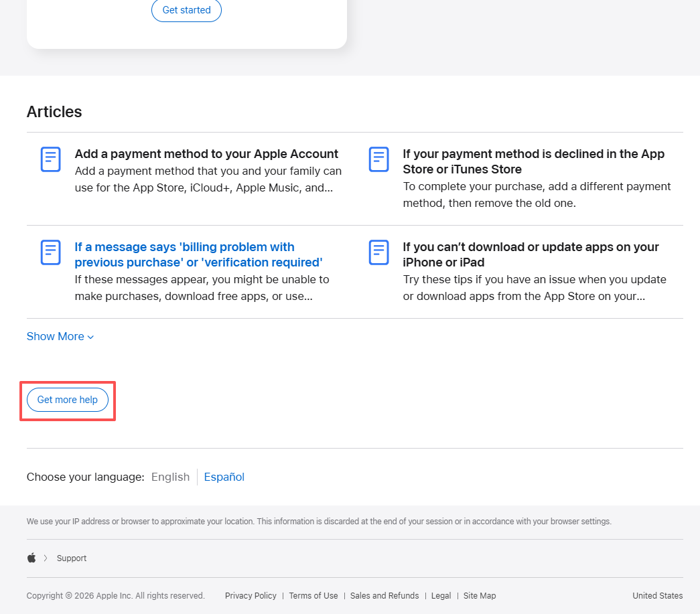Click the IP address location notice text
Image resolution: width=700 pixels, height=614 pixels.
click(x=319, y=521)
